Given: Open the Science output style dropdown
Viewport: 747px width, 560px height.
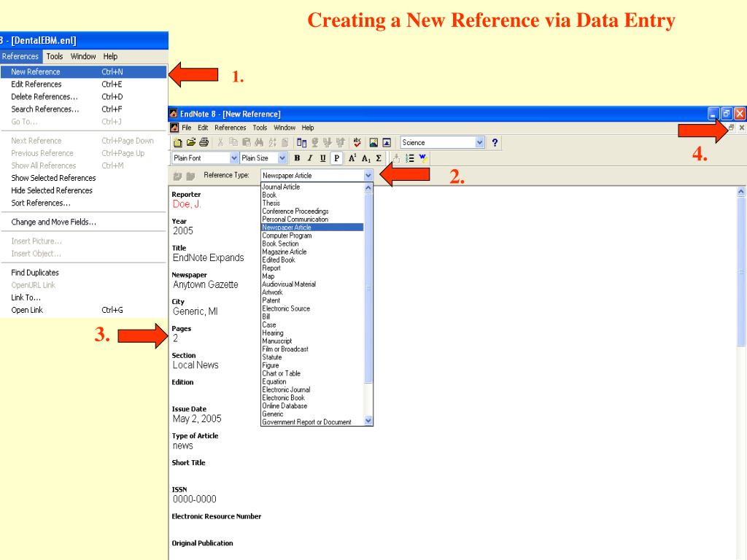Looking at the screenshot, I should click(480, 142).
